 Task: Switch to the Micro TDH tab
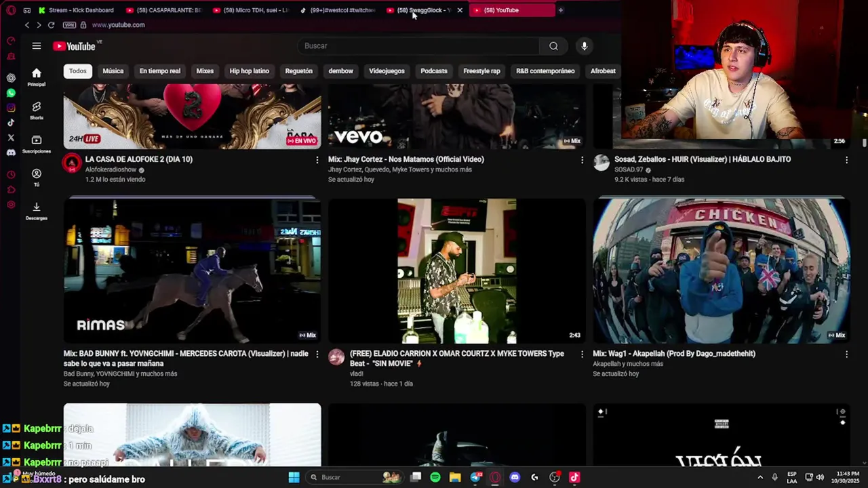tap(250, 10)
